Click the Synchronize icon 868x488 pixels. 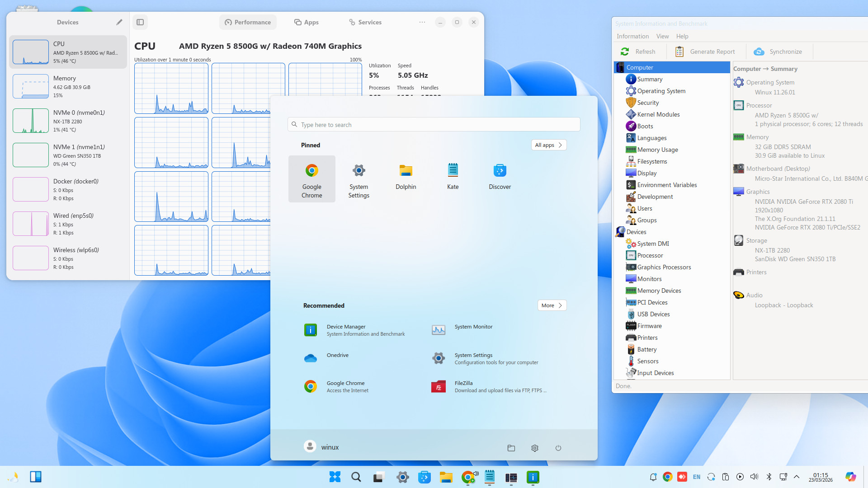point(759,52)
